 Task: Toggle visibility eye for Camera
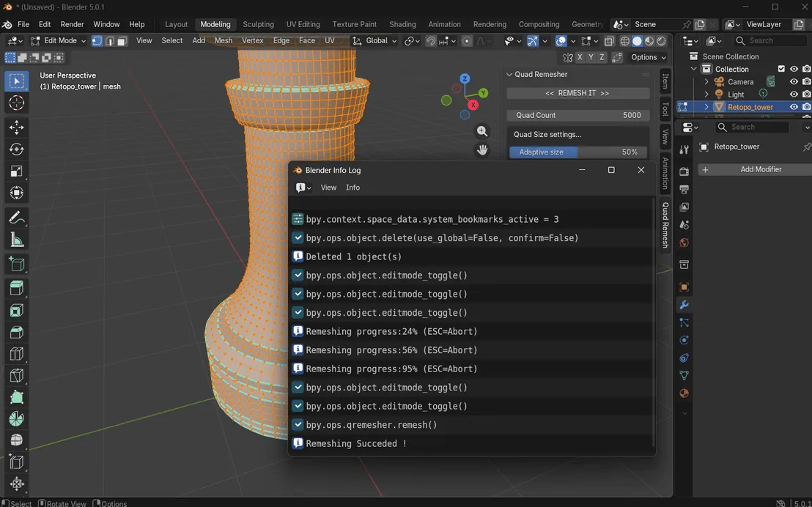point(794,82)
